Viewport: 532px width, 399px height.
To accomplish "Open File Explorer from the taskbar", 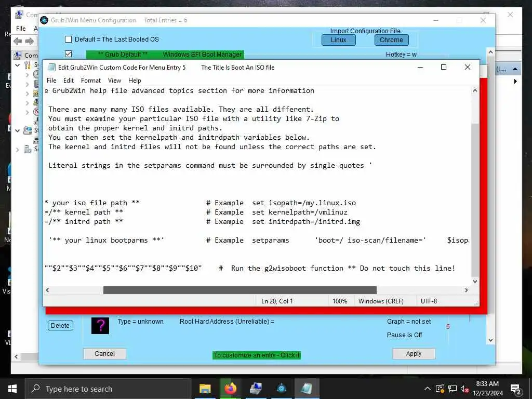I will pos(205,389).
